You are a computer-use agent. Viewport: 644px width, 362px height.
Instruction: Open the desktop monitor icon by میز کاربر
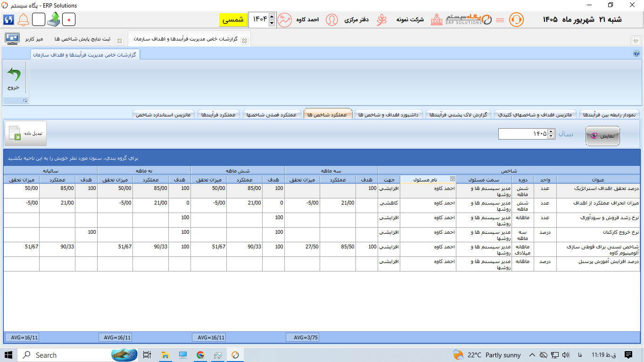point(12,39)
